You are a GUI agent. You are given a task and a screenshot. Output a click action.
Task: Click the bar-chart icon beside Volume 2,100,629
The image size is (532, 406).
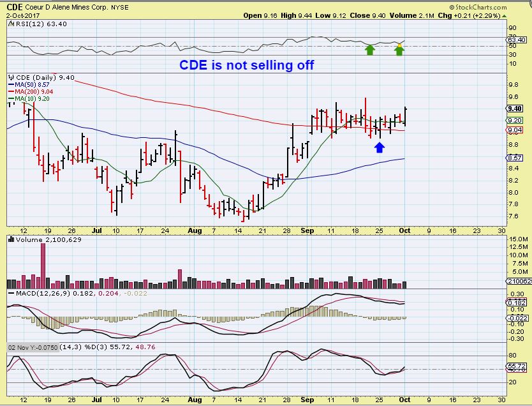(11, 239)
